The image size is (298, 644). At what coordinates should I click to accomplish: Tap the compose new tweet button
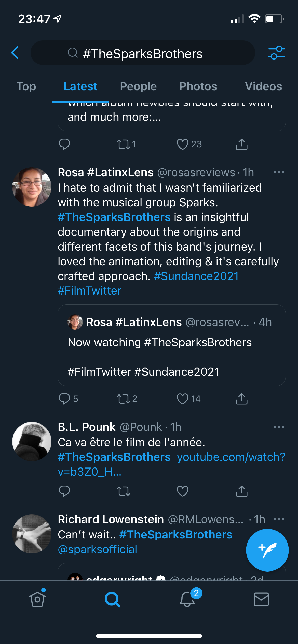pyautogui.click(x=267, y=550)
